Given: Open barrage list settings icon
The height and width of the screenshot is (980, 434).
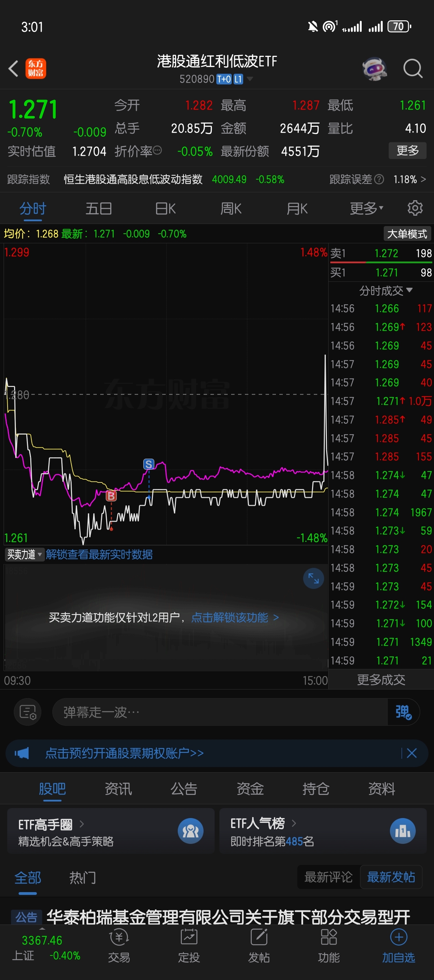Looking at the screenshot, I should tap(28, 712).
